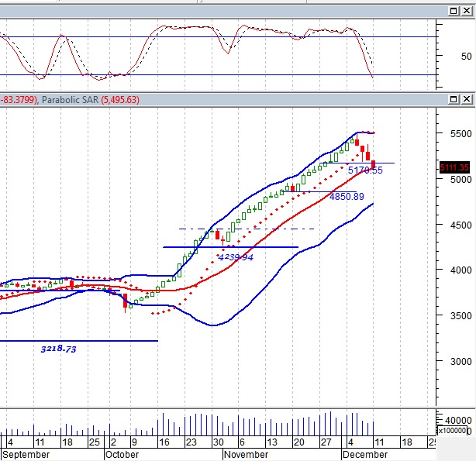Maximize the top oscillator indicator pane
Image resolution: width=476 pixels, height=461 pixels.
point(452,10)
